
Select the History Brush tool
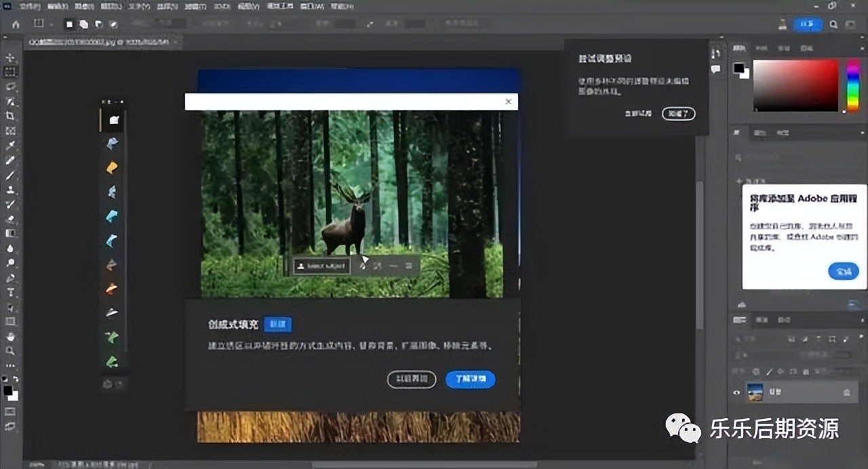pyautogui.click(x=10, y=204)
